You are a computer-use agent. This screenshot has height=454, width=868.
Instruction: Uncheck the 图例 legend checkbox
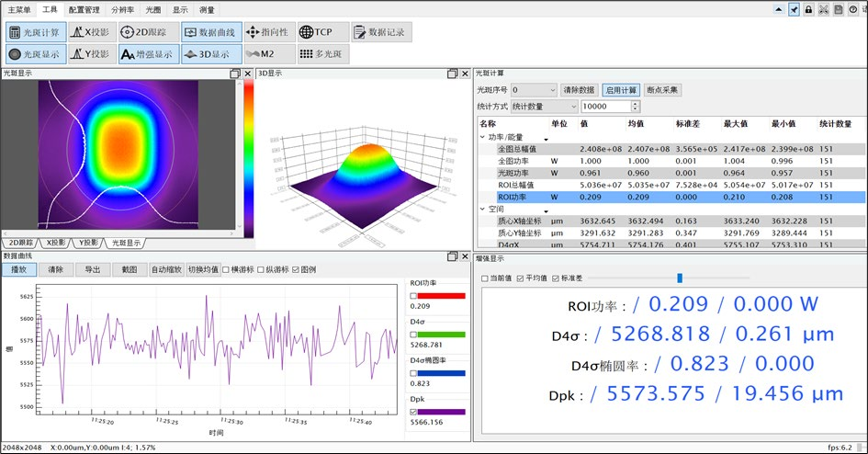click(296, 269)
